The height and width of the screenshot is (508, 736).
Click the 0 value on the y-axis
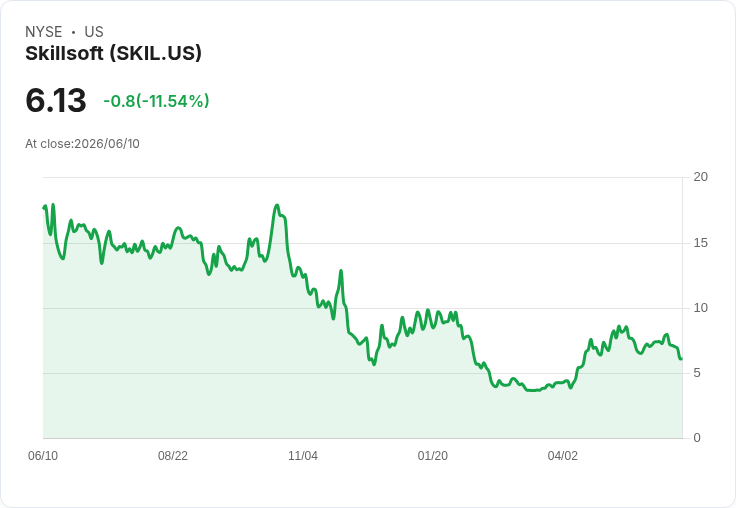[697, 438]
